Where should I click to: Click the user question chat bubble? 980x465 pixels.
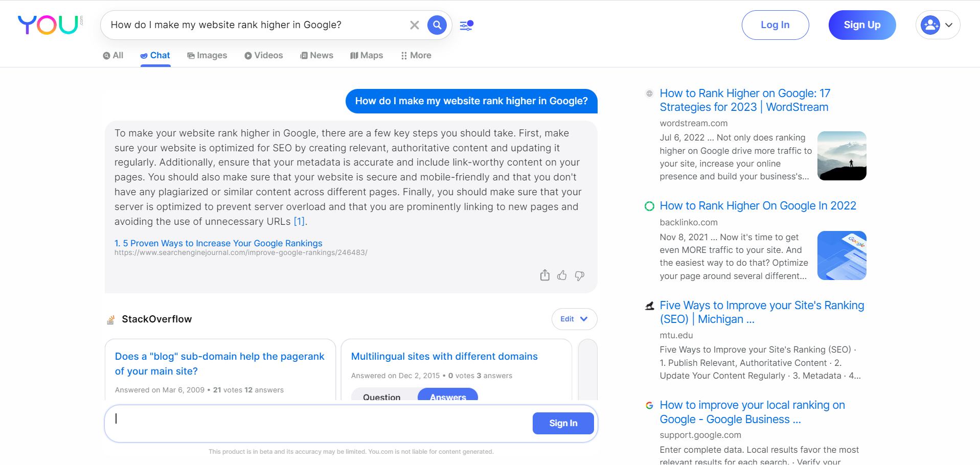[x=471, y=101]
